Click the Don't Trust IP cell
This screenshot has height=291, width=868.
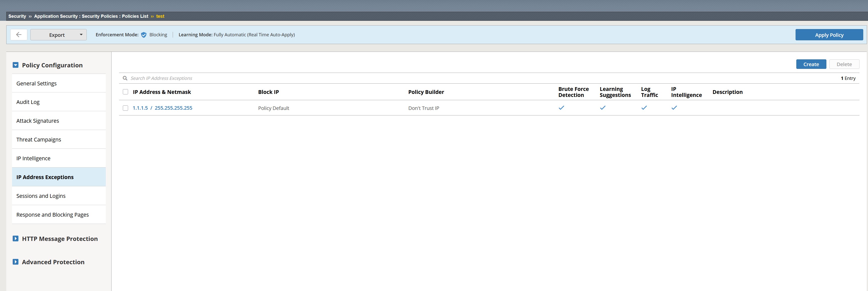[424, 108]
